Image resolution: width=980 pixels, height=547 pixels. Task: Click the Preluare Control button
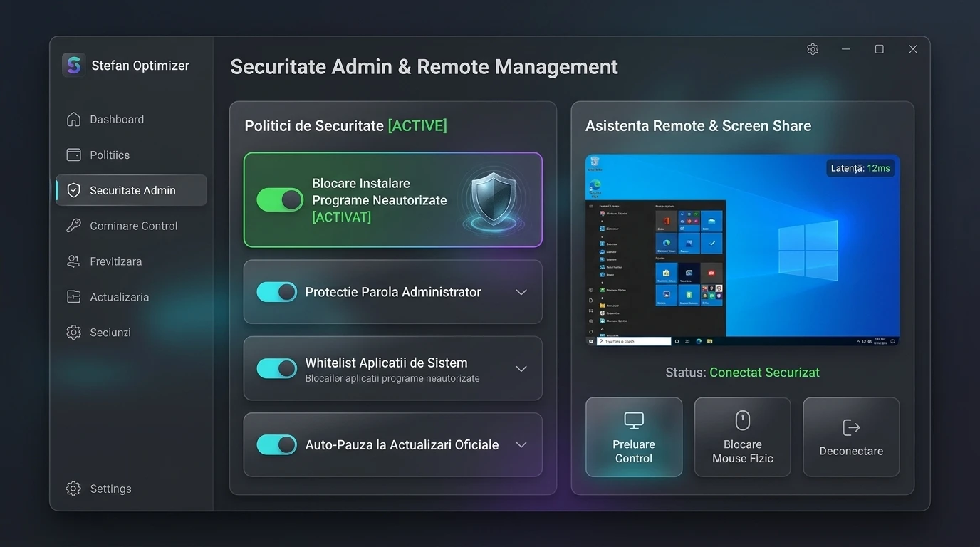[x=634, y=437]
